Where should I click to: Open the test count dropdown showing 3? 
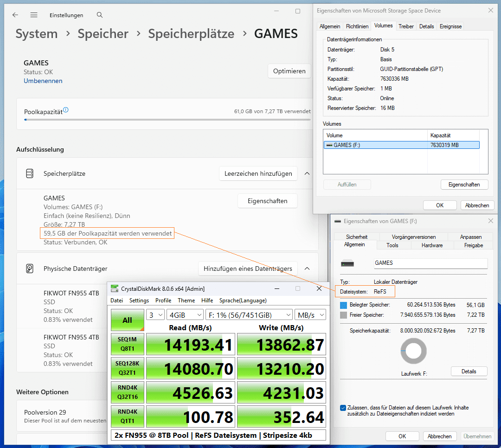155,315
